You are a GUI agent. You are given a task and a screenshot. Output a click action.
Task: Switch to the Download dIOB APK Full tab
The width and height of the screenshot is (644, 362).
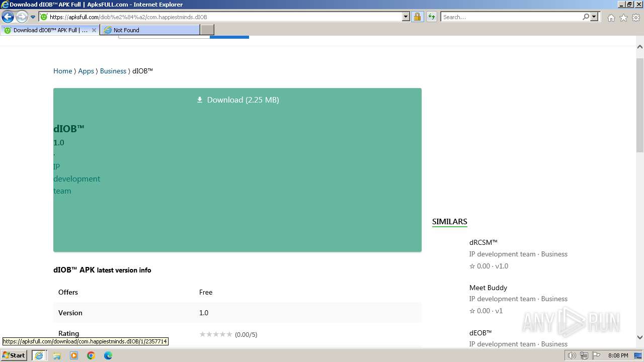point(50,30)
